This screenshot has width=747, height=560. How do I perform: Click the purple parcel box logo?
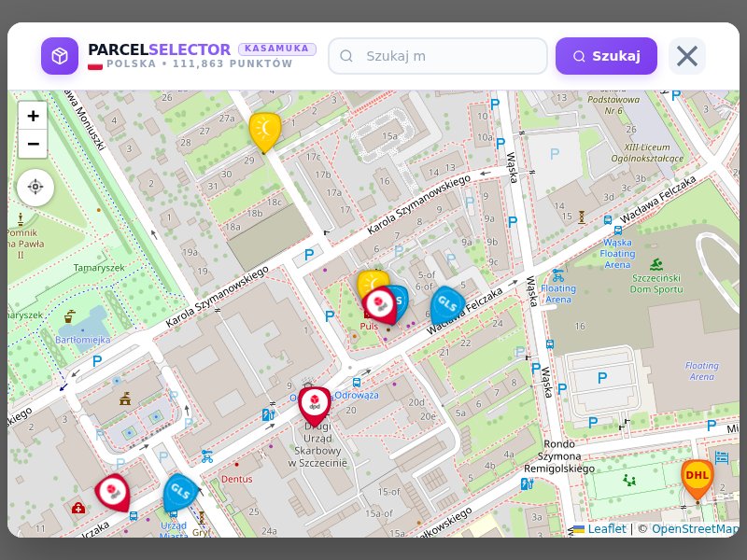point(60,56)
